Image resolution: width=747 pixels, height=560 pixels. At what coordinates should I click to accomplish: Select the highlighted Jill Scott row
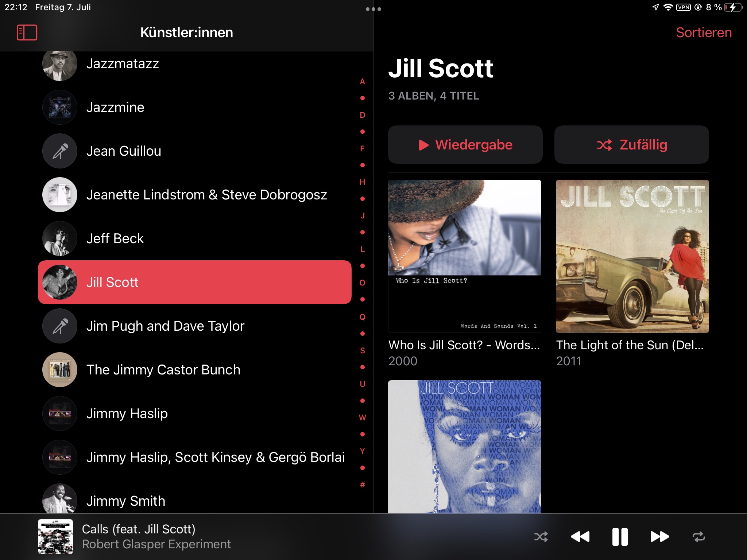195,282
